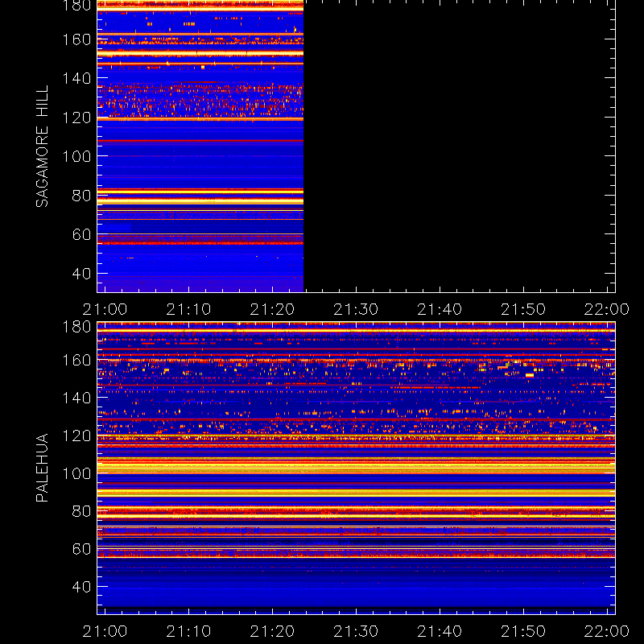Click the 21:30 time label under Sagamore Hill plot
Image resolution: width=644 pixels, height=644 pixels.
pos(356,309)
